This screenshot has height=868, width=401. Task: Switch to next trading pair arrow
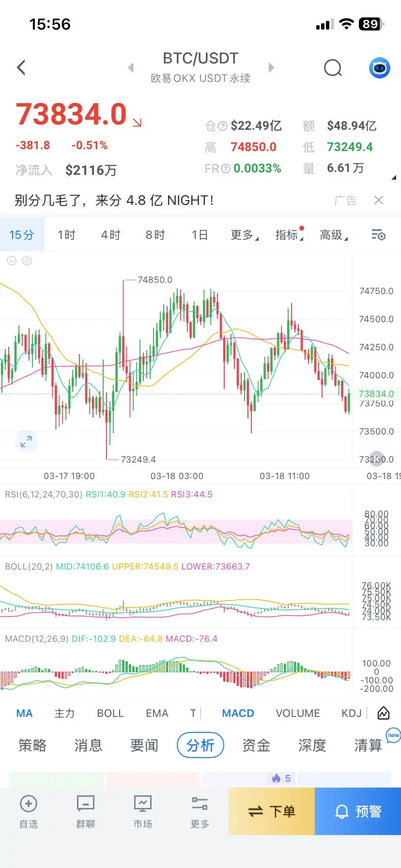271,67
